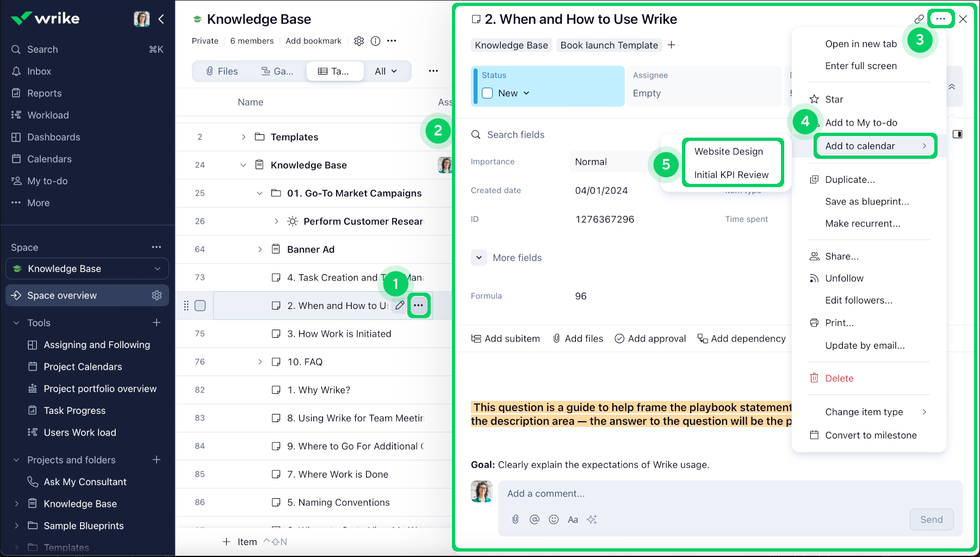Switch to the Gantt tab
This screenshot has width=980, height=557.
click(277, 71)
